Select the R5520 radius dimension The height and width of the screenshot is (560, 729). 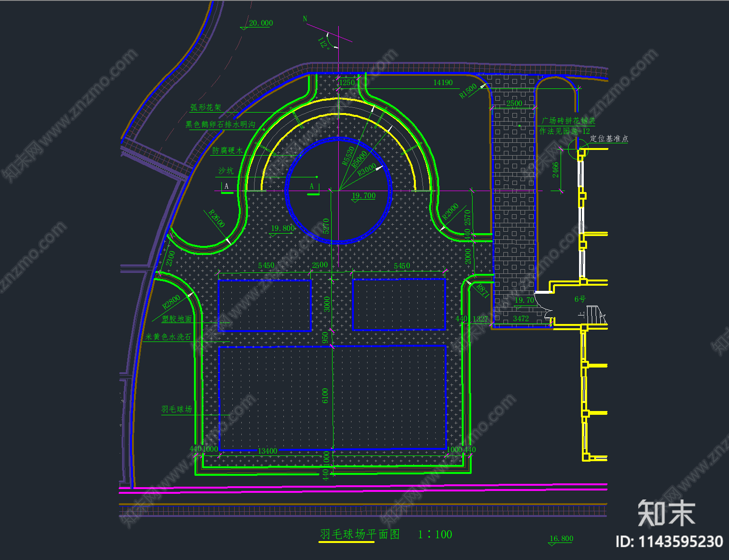click(x=348, y=156)
